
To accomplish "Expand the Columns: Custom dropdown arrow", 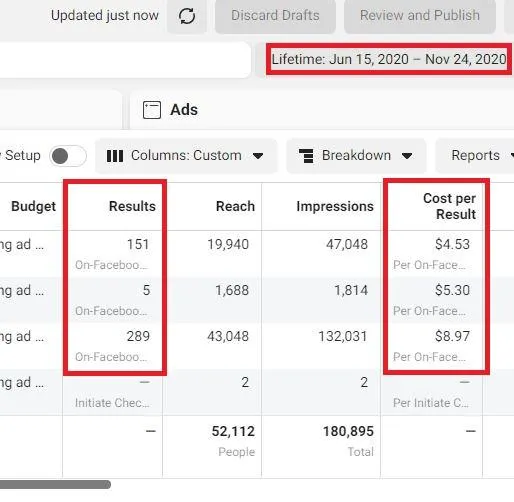I will click(x=258, y=156).
